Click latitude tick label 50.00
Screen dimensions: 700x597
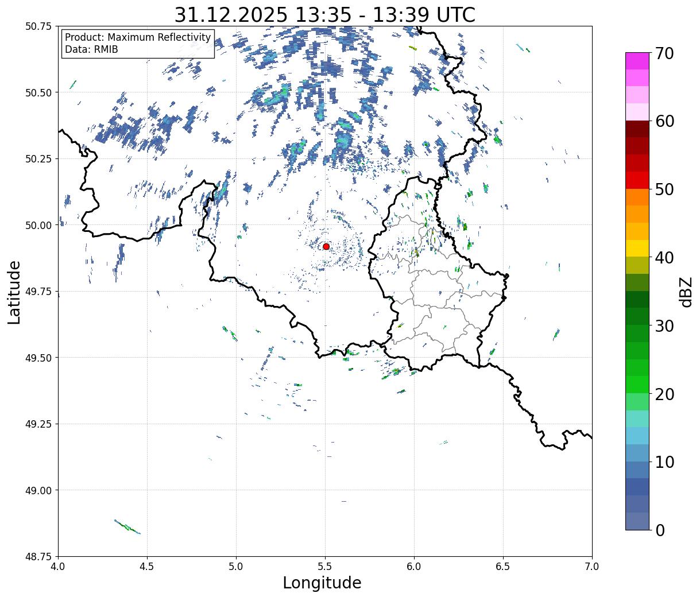point(38,225)
